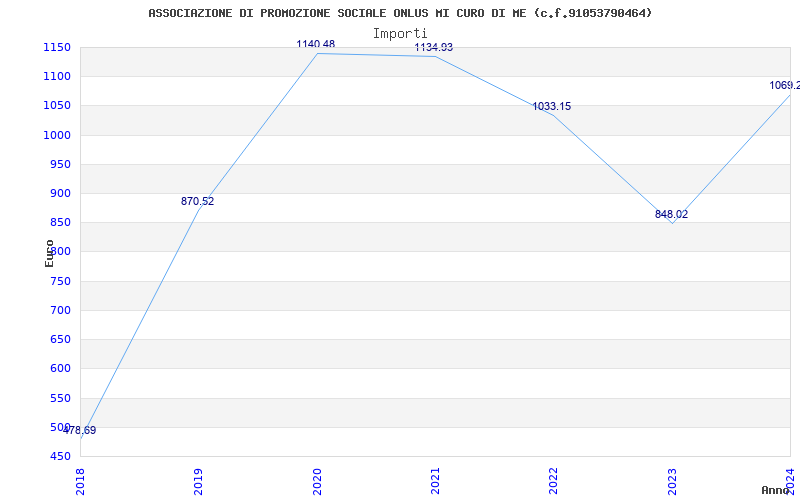Click the 870.52 data label
The image size is (800, 500).
[197, 202]
